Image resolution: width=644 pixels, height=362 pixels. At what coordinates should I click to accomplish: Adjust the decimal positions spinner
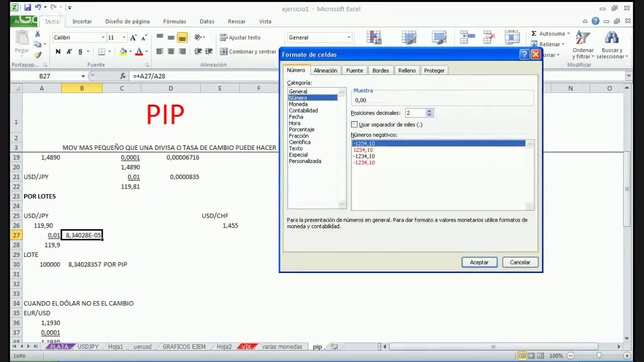[429, 113]
